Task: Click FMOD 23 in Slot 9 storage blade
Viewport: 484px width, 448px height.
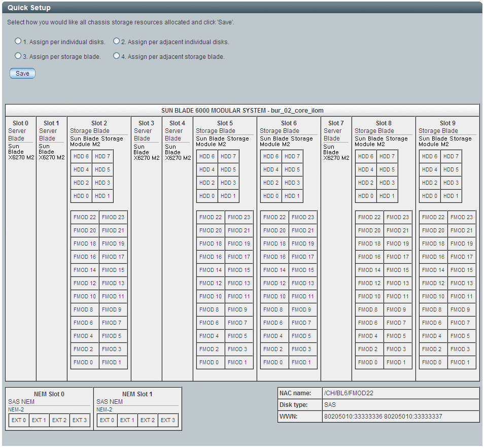Action: (462, 217)
